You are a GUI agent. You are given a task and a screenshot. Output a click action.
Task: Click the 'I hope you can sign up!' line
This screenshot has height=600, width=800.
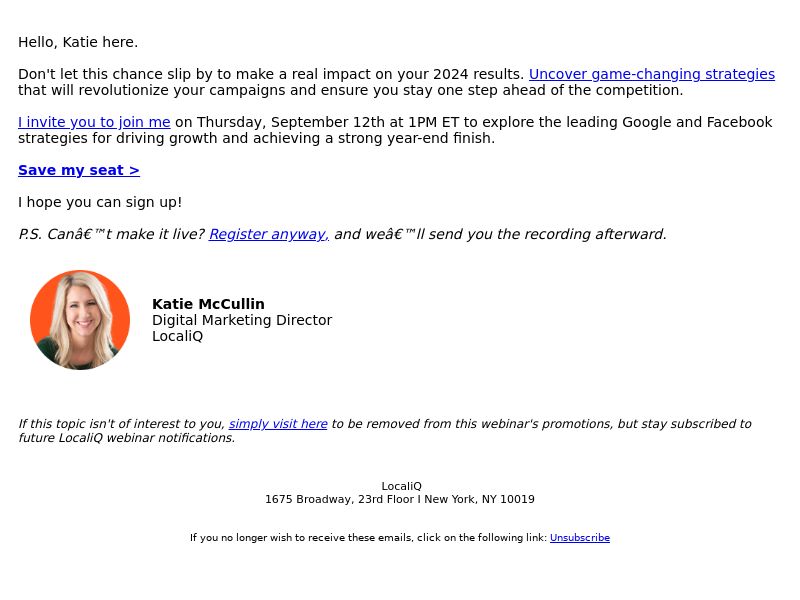point(100,203)
